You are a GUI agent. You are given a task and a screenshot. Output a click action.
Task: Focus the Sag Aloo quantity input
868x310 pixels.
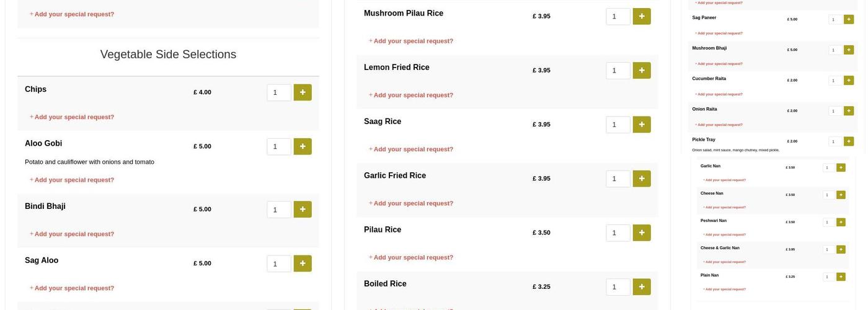pyautogui.click(x=279, y=263)
